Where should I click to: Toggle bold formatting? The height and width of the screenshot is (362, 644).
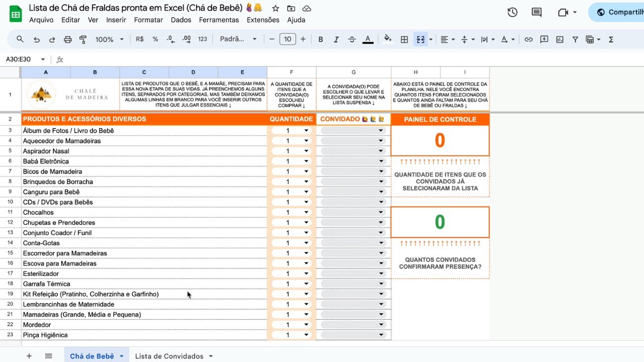pyautogui.click(x=320, y=39)
